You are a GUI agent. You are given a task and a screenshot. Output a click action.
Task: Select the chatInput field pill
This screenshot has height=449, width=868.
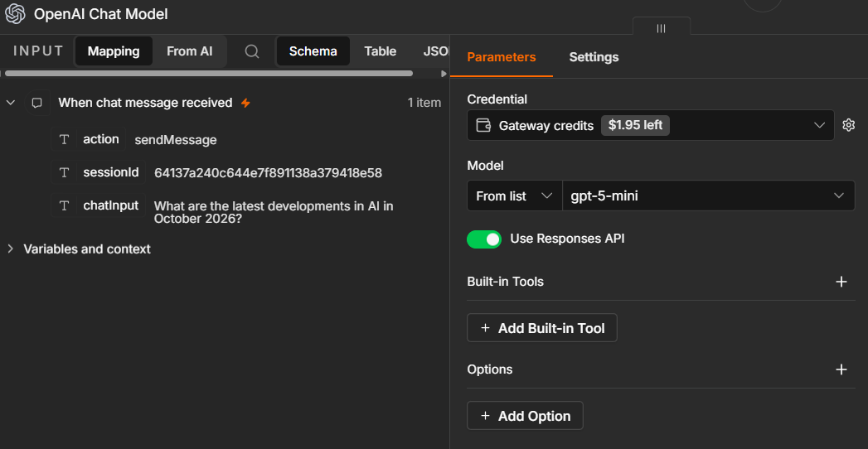98,205
